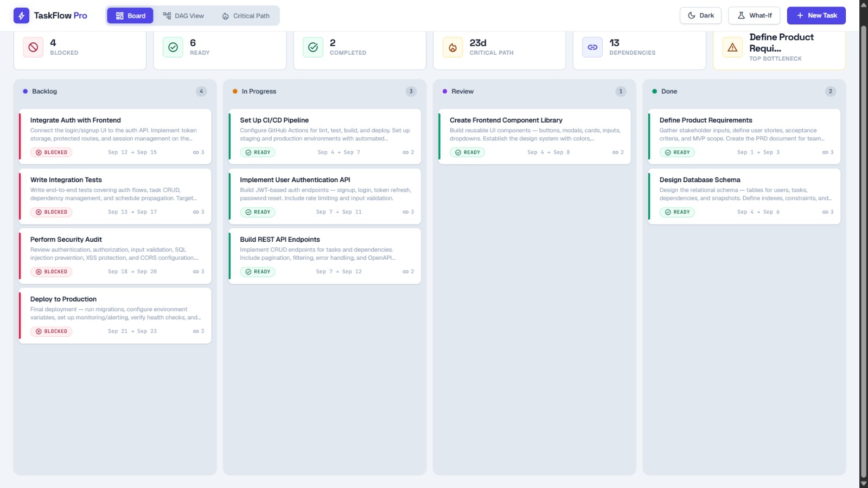The height and width of the screenshot is (488, 868).
Task: Switch to the Critical Path tab
Action: 246,16
